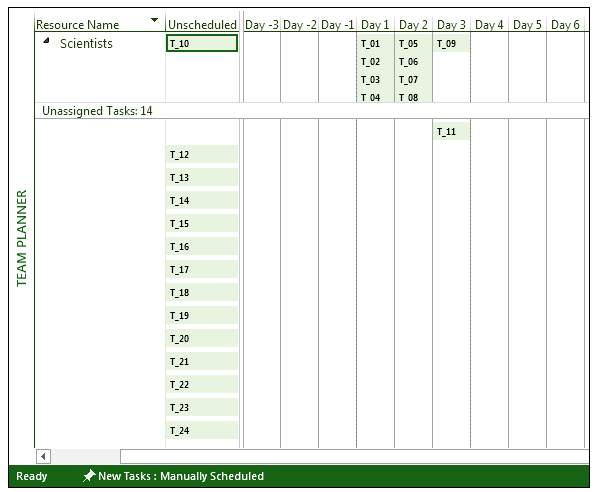The width and height of the screenshot is (595, 492).
Task: Click the Resource Name column header
Action: click(x=77, y=25)
